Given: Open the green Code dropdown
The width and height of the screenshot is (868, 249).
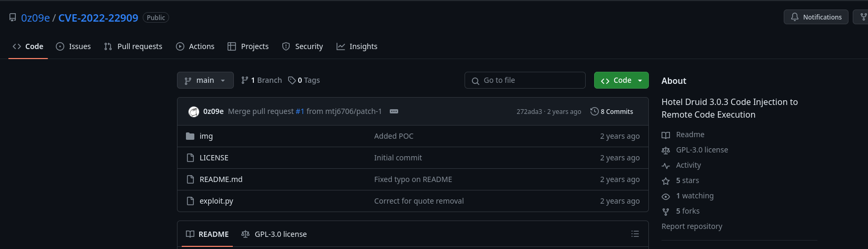Looking at the screenshot, I should [x=622, y=80].
